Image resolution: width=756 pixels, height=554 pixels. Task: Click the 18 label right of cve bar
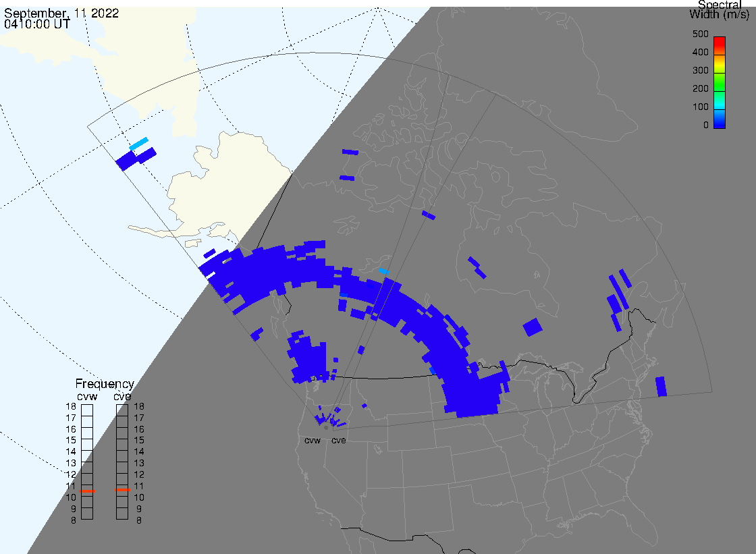coord(139,406)
